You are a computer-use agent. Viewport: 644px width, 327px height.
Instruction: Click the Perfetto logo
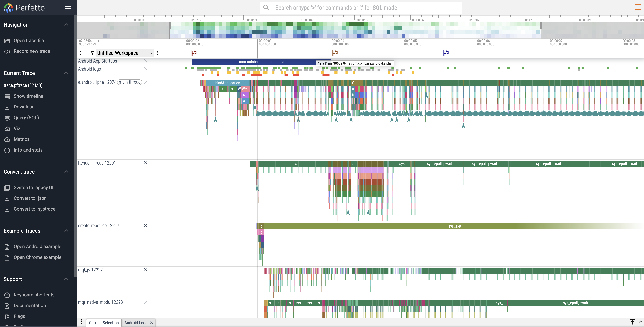[24, 8]
